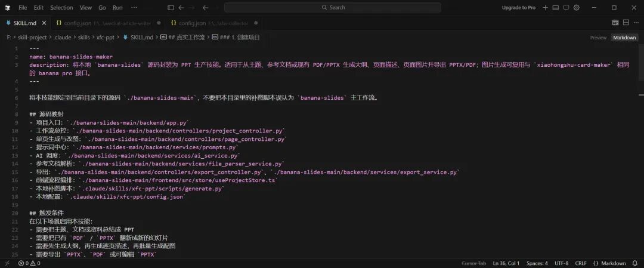
Task: Open editor More Actions ellipsis
Action: click(636, 23)
